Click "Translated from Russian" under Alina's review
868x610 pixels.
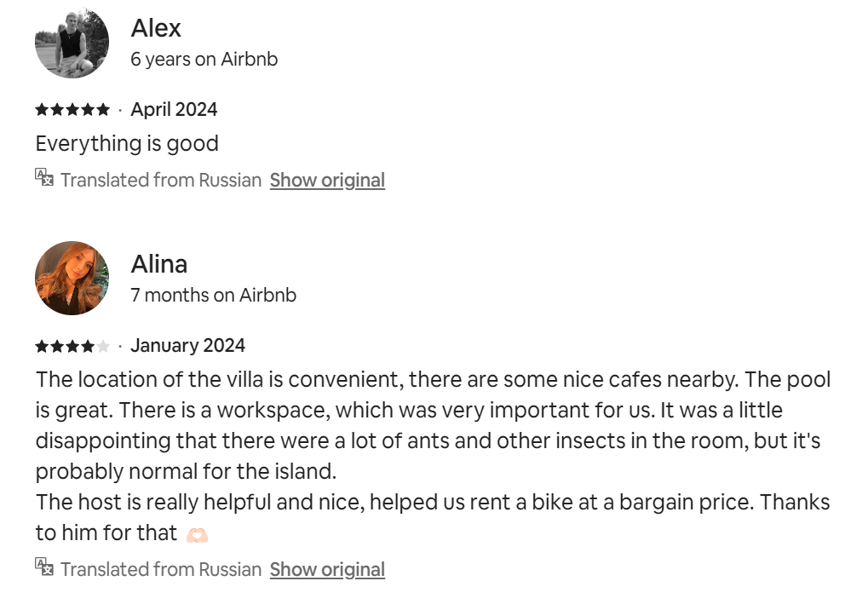click(161, 570)
